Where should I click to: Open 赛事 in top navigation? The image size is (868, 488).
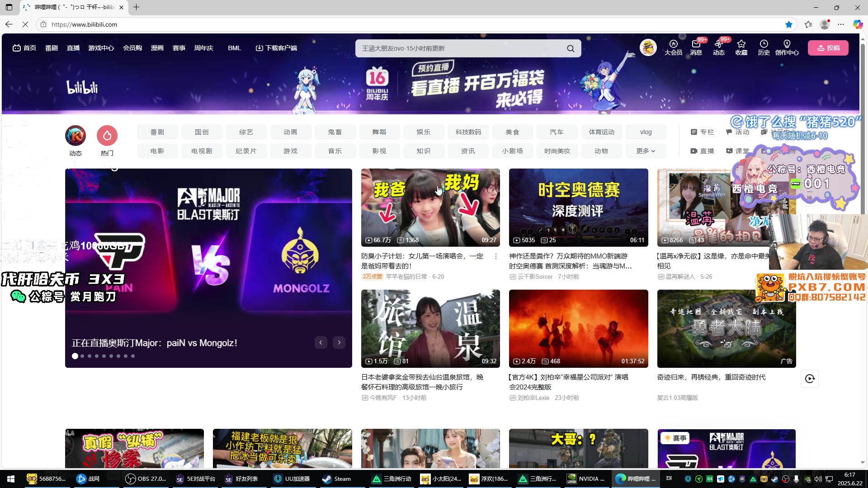(179, 48)
